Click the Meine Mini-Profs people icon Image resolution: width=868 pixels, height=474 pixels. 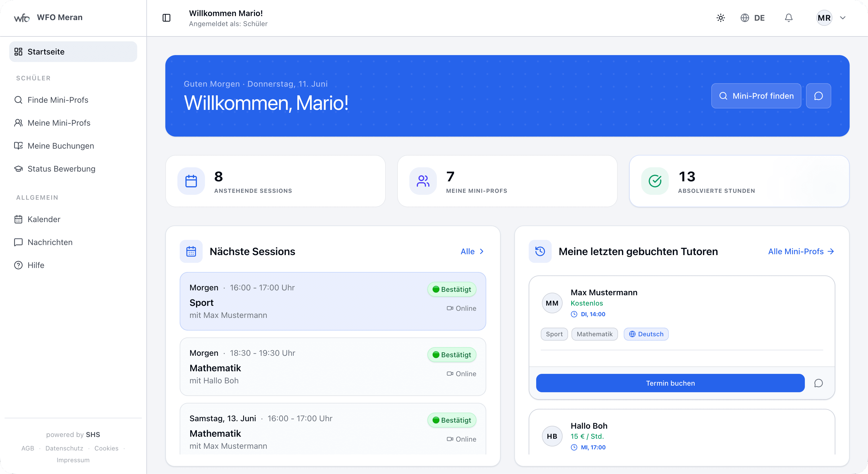(x=423, y=181)
